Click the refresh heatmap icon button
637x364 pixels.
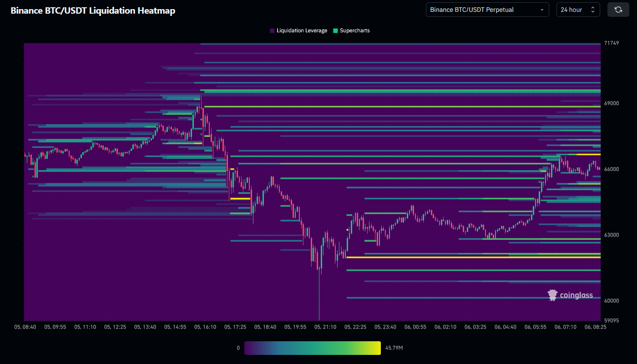click(x=618, y=10)
